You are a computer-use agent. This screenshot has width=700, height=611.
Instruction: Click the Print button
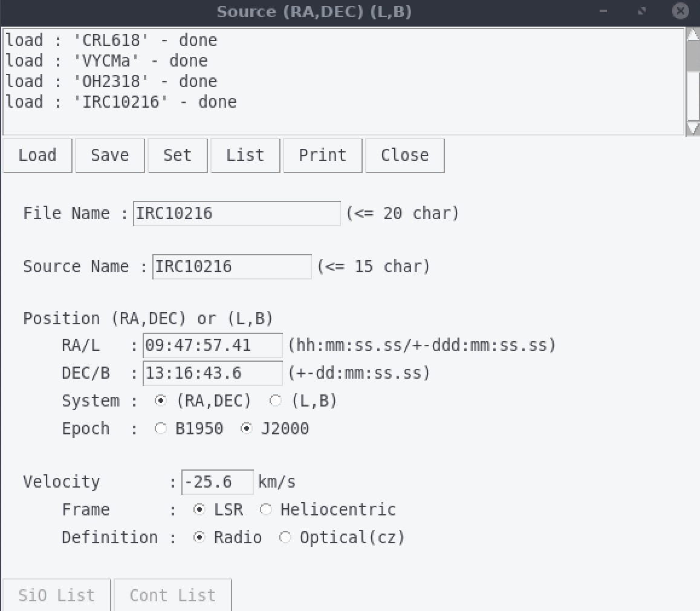pyautogui.click(x=322, y=155)
